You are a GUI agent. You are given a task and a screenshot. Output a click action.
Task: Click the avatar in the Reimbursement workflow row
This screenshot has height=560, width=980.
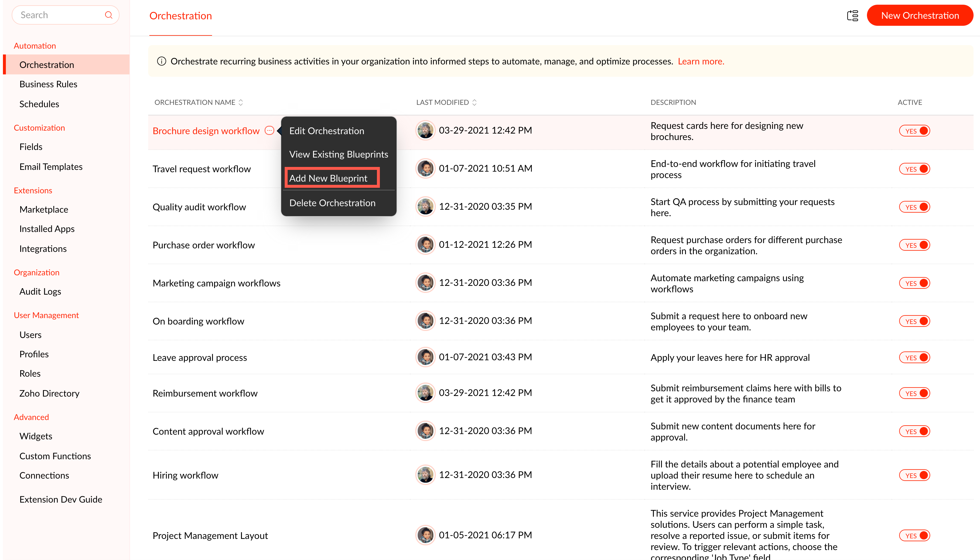[425, 393]
